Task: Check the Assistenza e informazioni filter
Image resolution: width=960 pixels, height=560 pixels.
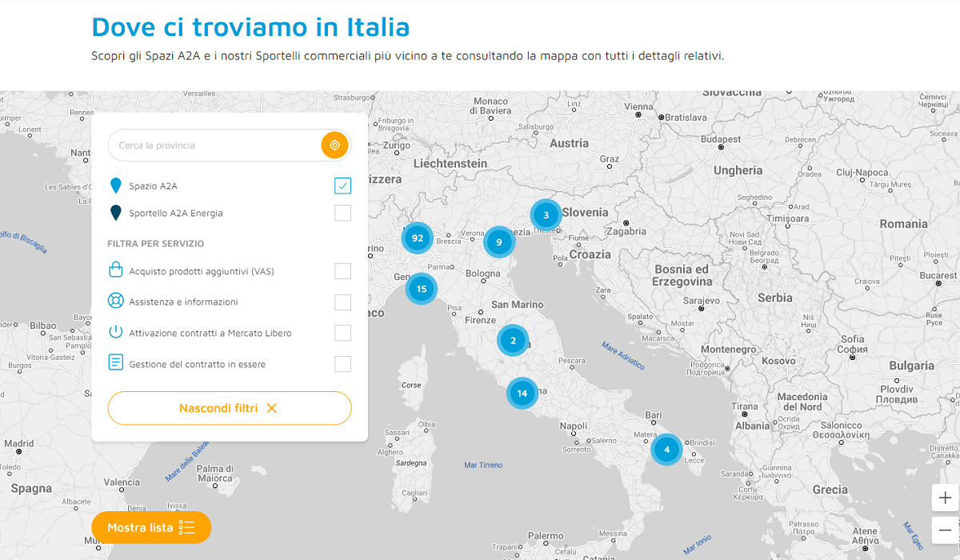Action: [342, 302]
